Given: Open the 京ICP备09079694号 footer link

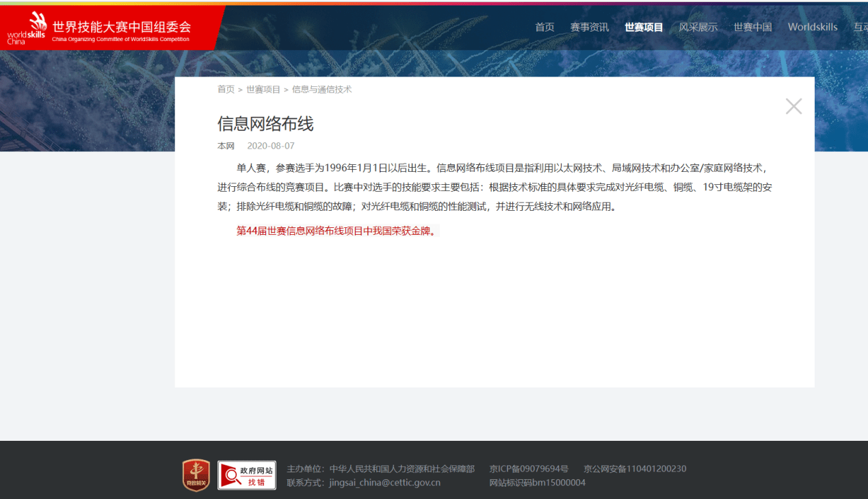Looking at the screenshot, I should point(529,469).
